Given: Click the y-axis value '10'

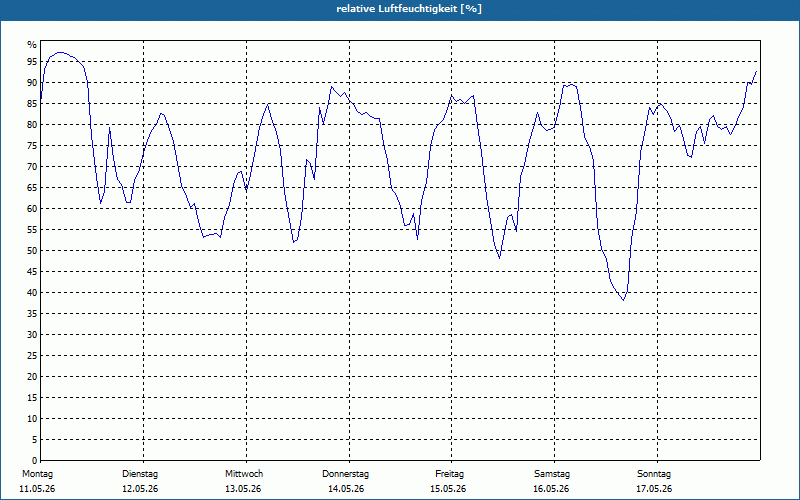Looking at the screenshot, I should click(x=32, y=419).
